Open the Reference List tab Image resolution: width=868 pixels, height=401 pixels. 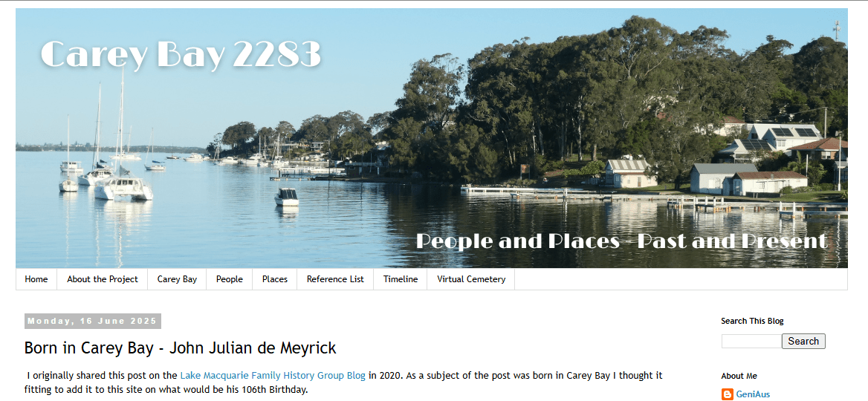[335, 279]
